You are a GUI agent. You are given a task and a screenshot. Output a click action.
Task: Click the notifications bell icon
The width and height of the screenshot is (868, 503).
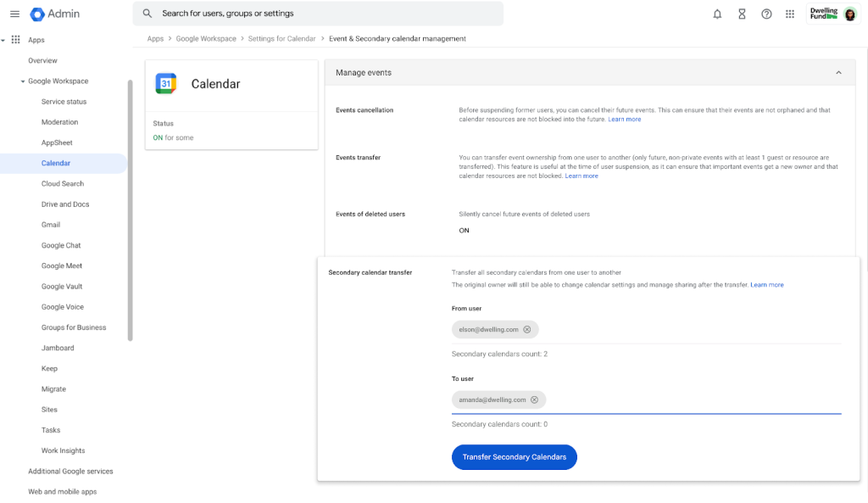click(x=717, y=14)
